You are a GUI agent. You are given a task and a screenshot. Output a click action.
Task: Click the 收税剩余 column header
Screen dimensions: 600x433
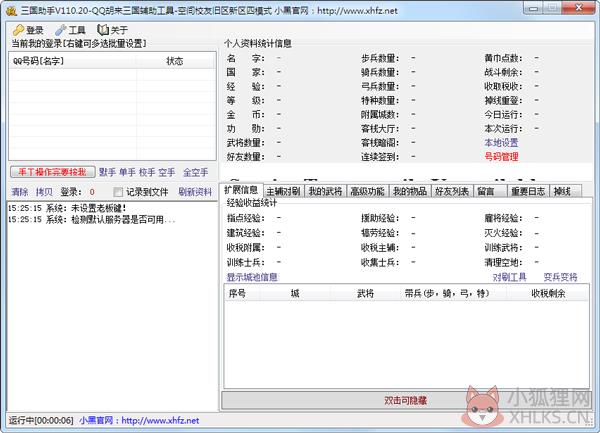click(x=548, y=293)
